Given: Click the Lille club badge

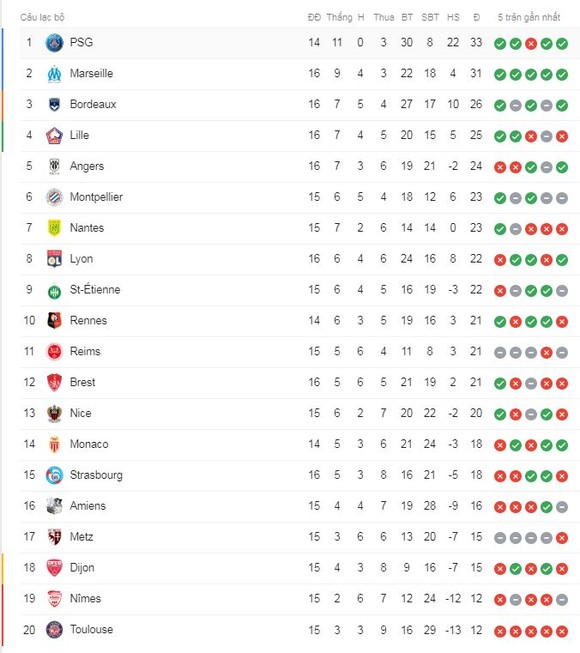Looking at the screenshot, I should [x=54, y=135].
